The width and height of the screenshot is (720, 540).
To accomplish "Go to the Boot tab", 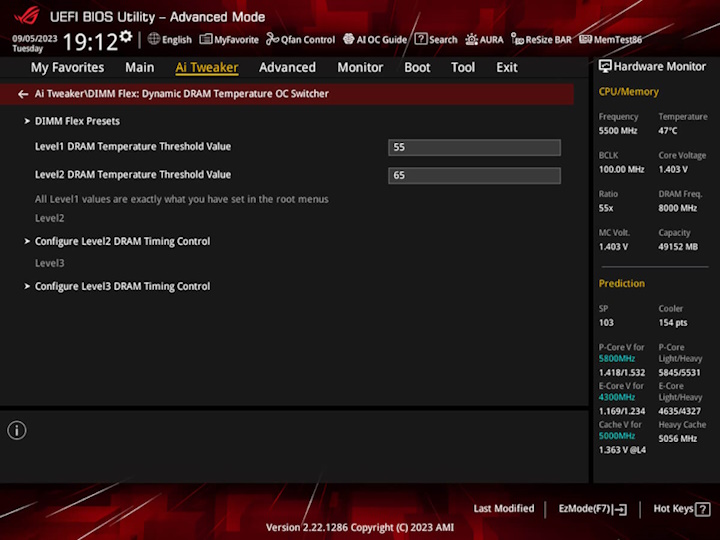I will (417, 68).
